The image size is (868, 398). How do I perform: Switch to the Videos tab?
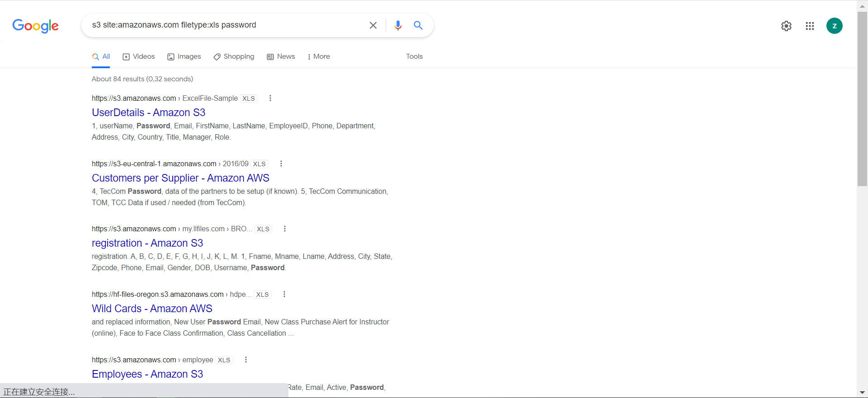point(139,56)
